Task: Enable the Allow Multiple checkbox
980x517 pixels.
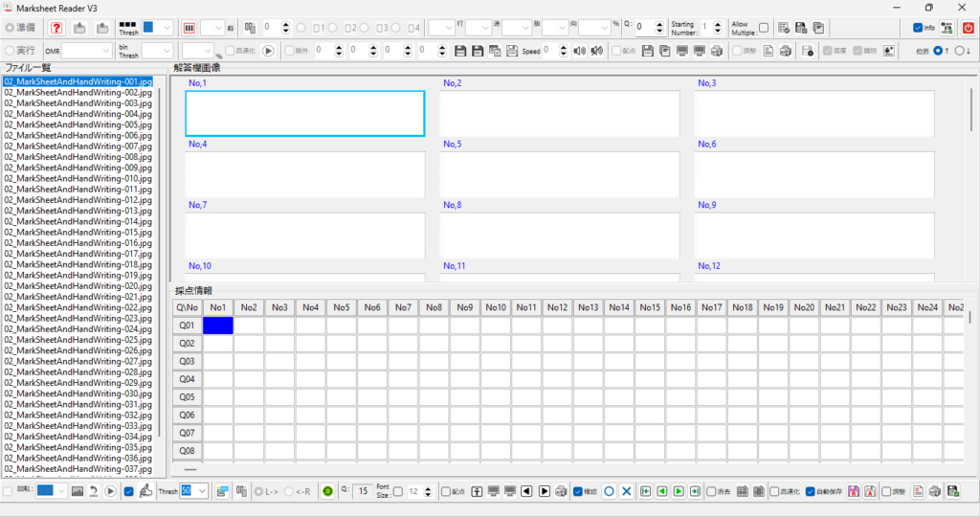Action: [763, 28]
